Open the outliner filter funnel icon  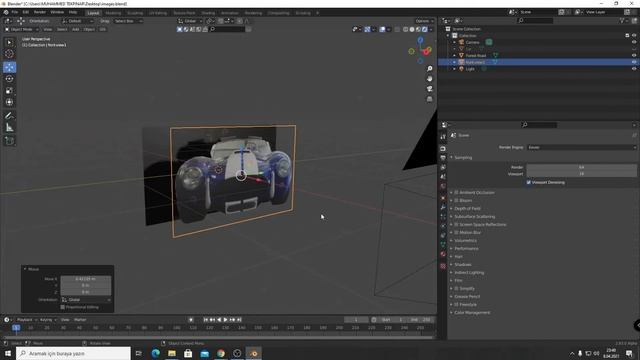[x=622, y=20]
